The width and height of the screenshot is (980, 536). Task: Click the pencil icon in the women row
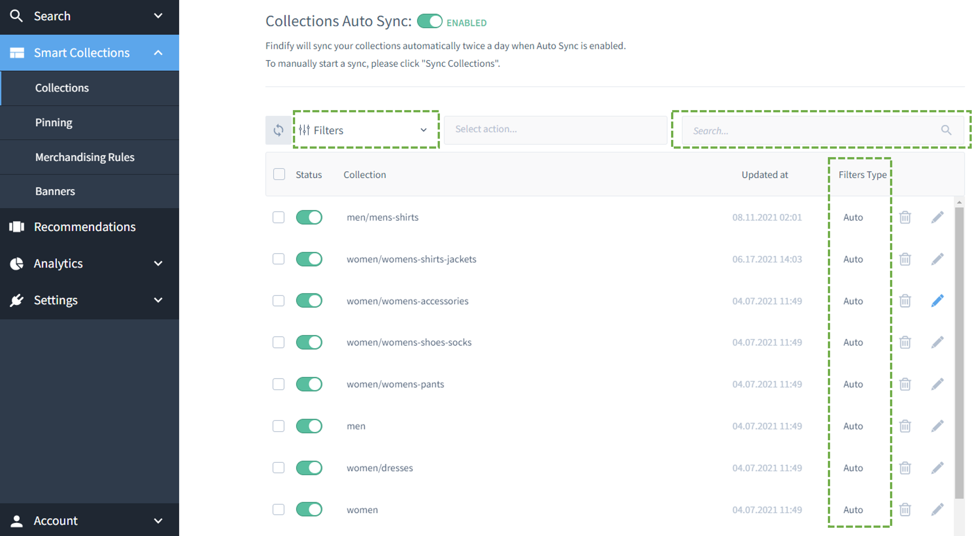pos(937,509)
